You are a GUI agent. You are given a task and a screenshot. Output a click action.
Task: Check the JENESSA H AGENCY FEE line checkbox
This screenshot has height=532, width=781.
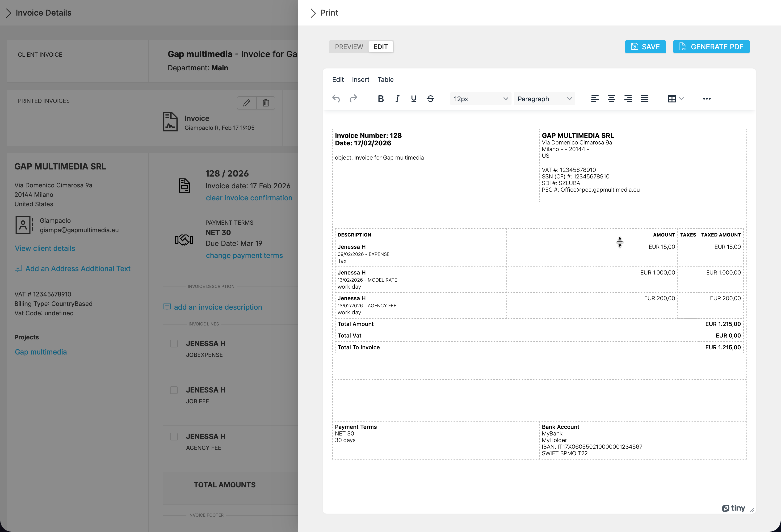click(x=174, y=436)
